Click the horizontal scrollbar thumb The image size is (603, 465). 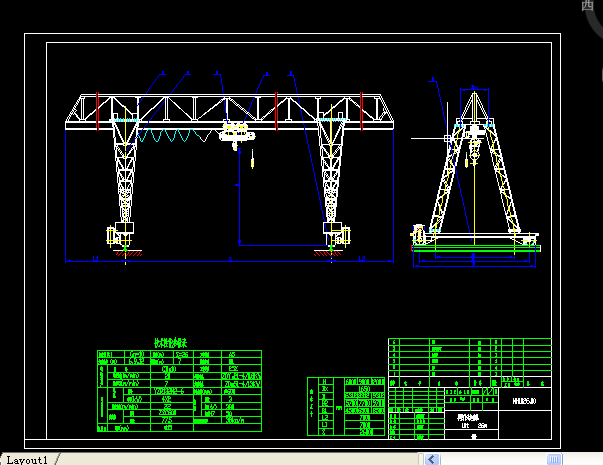pyautogui.click(x=554, y=459)
